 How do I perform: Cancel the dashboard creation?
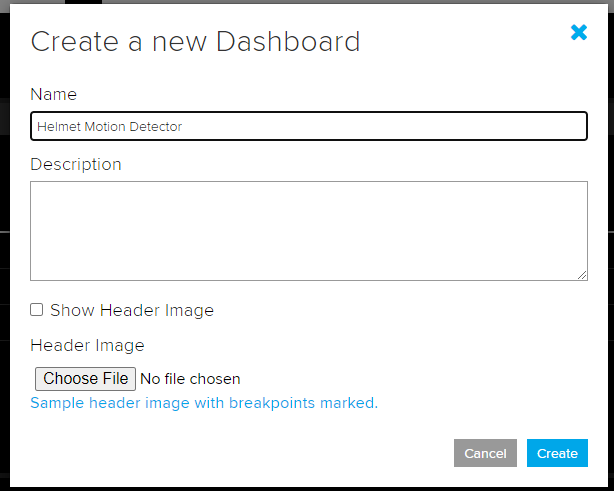(485, 453)
